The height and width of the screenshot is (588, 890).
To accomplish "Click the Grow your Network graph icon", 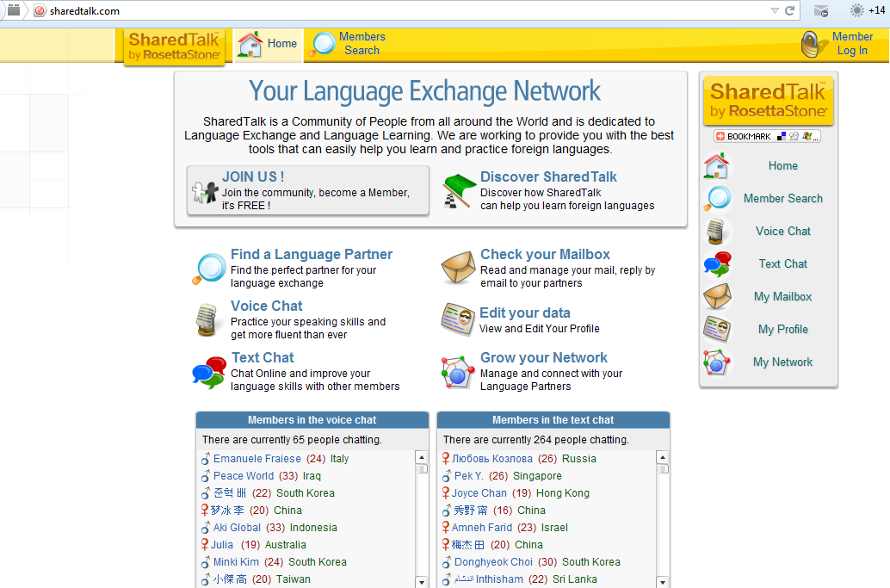I will coord(458,372).
